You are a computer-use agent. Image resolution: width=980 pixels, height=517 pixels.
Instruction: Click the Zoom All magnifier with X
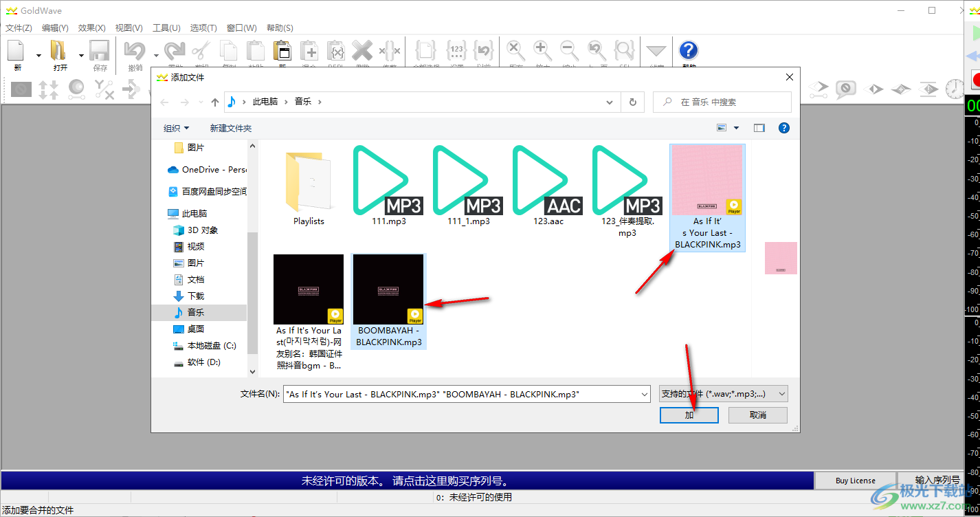[x=516, y=51]
